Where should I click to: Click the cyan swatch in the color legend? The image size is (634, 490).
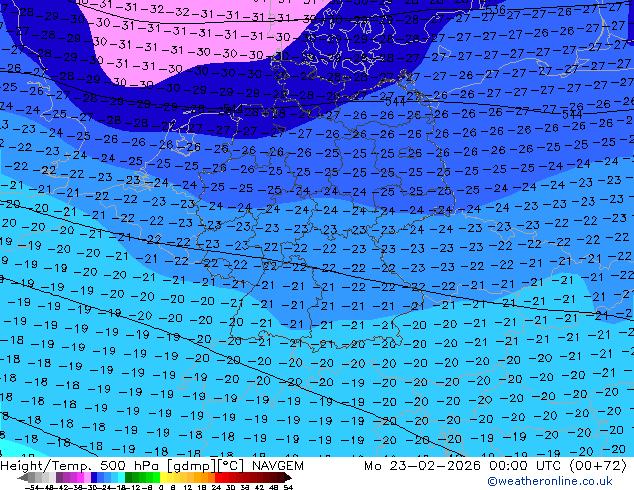[x=121, y=477]
